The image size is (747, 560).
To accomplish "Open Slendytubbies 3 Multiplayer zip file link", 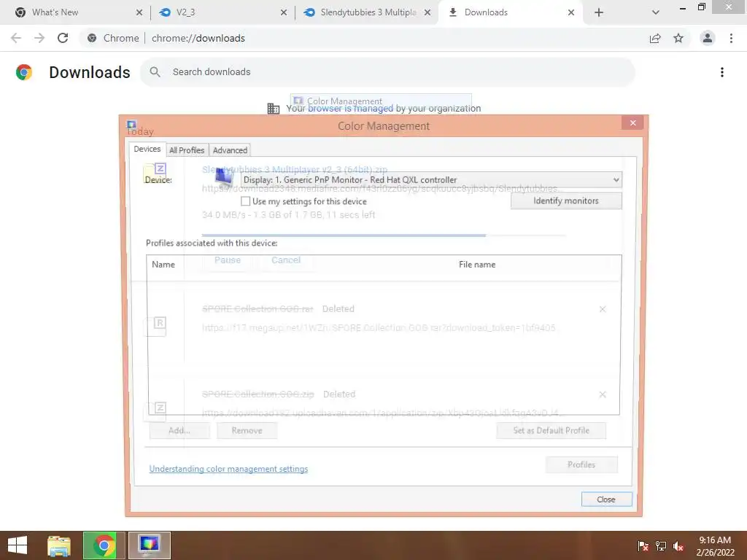I will (295, 169).
